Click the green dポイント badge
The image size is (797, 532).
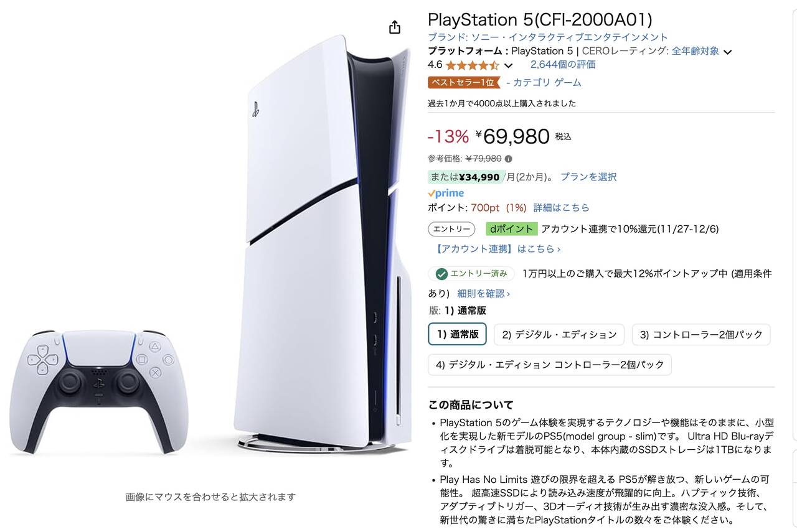(512, 229)
